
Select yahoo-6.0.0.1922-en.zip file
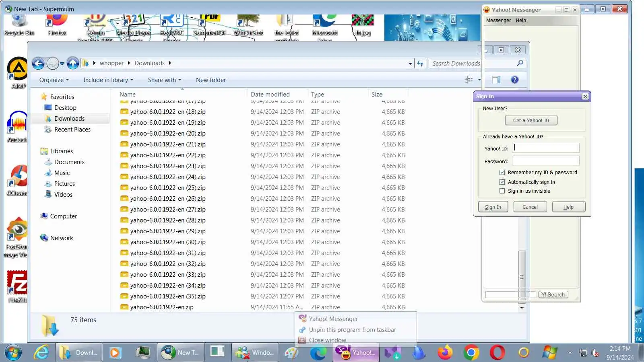[162, 307]
